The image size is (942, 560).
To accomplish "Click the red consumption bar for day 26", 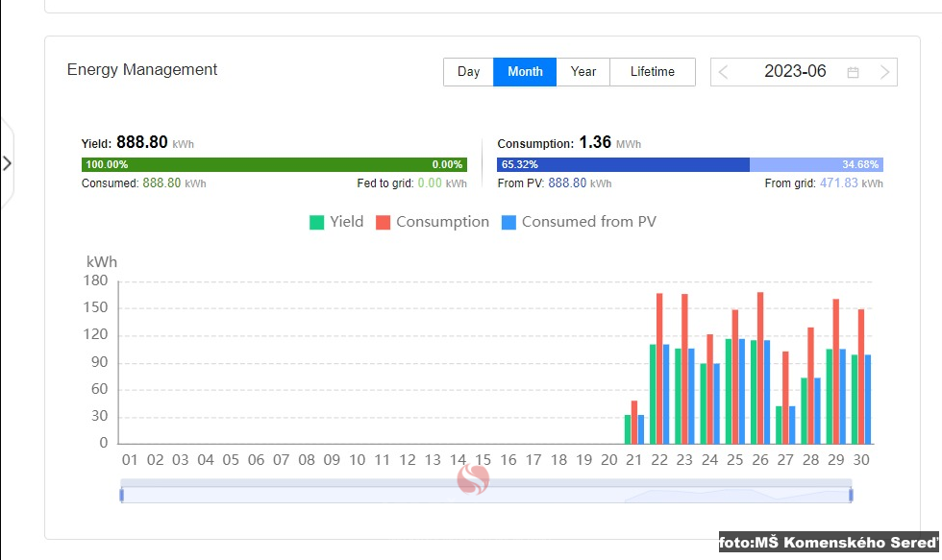I will tap(760, 368).
